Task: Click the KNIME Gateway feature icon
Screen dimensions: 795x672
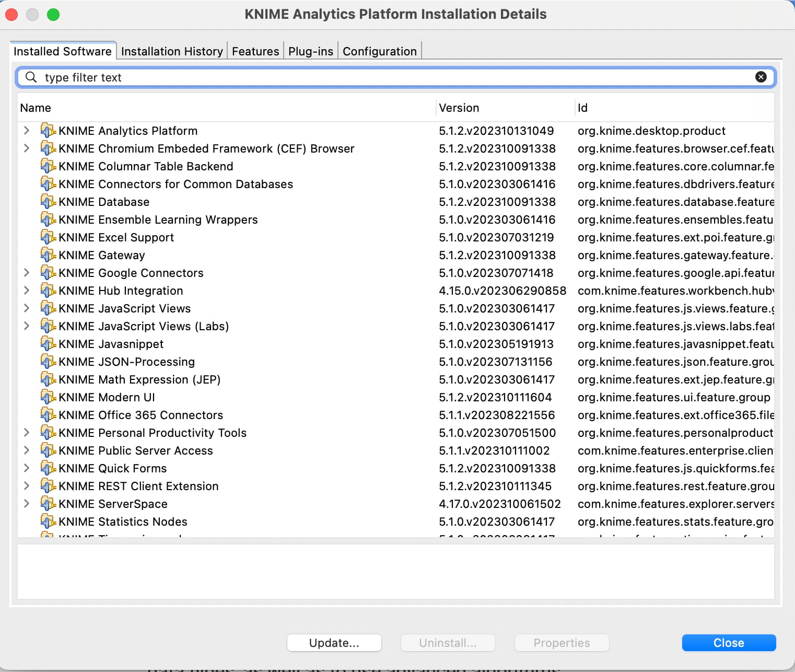Action: click(x=48, y=255)
